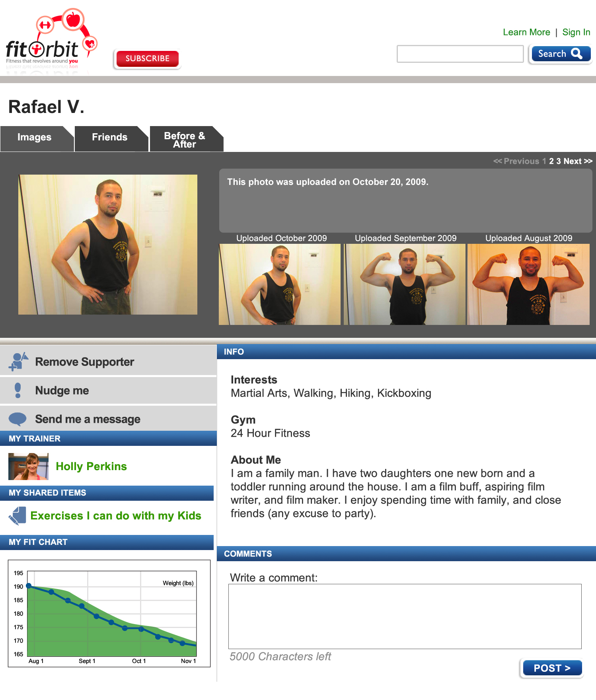Click the magnifying glass on Search button
The width and height of the screenshot is (596, 700).
click(x=577, y=53)
